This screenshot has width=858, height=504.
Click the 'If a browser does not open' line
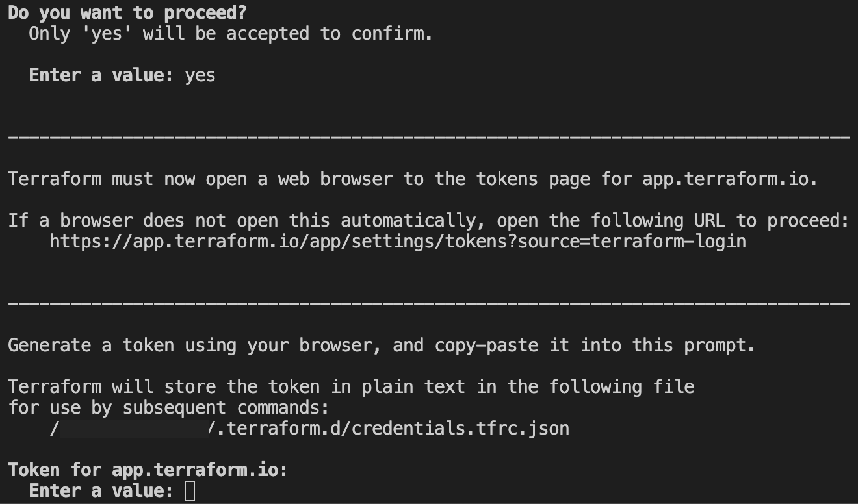coord(429,221)
